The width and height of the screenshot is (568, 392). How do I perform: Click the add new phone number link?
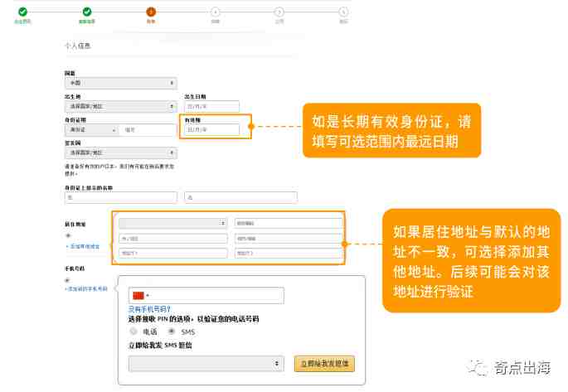[86, 289]
